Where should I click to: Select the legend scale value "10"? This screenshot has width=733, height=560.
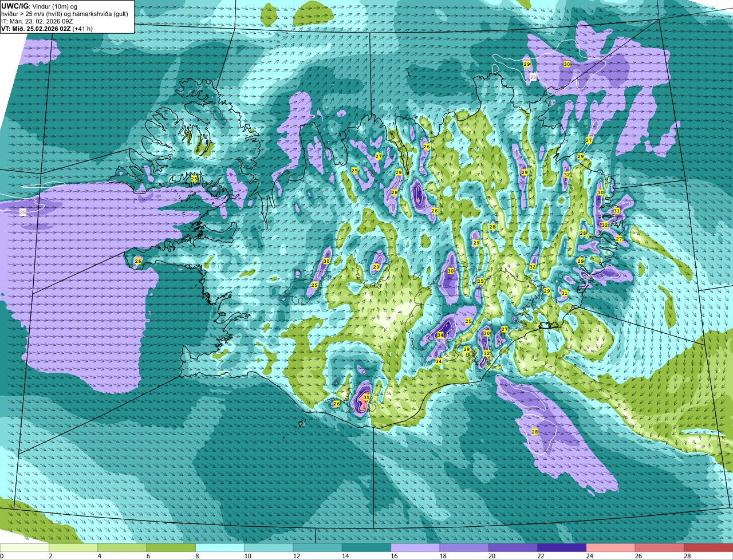247,556
